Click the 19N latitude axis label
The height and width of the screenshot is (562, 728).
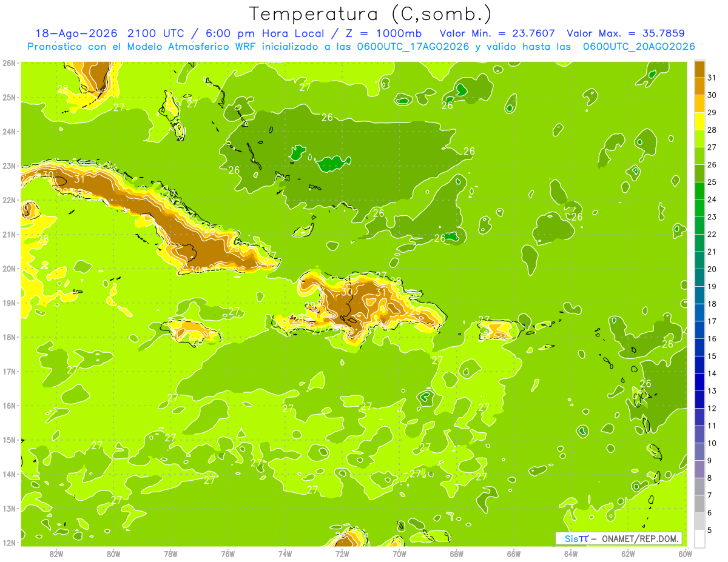[x=8, y=303]
